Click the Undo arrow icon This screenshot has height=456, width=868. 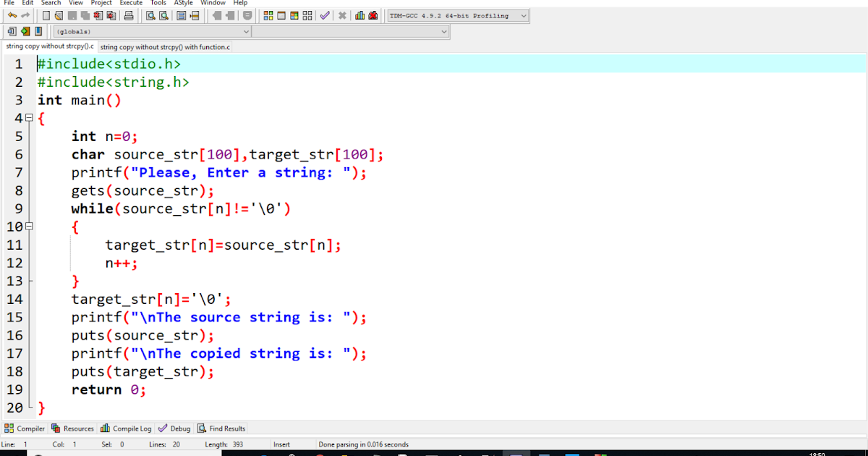tap(12, 15)
